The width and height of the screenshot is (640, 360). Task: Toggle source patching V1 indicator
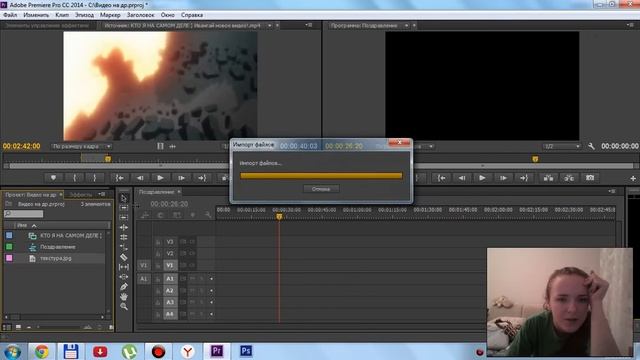143,265
